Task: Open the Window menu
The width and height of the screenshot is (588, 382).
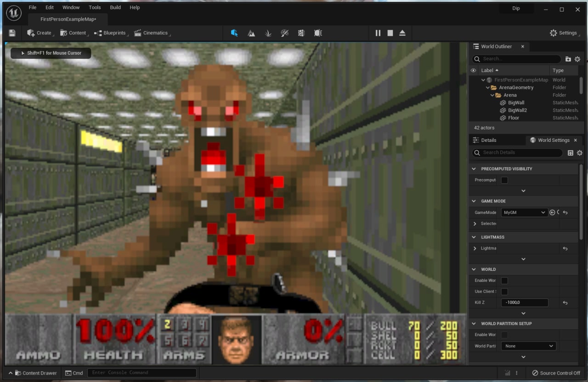Action: (x=71, y=7)
